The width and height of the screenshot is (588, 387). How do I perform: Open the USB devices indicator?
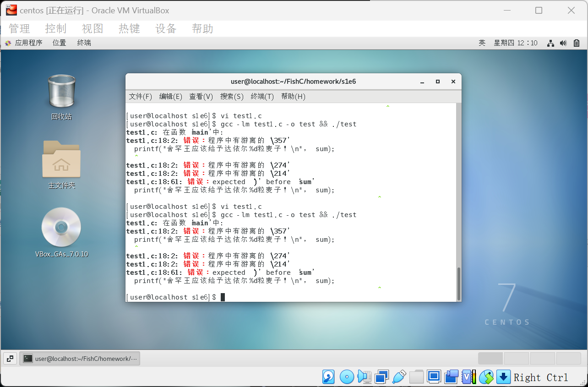[x=399, y=377]
